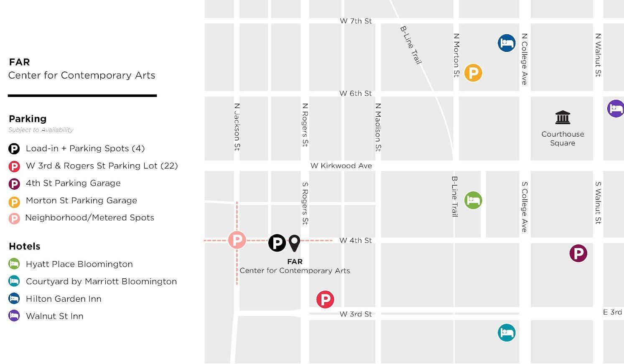The height and width of the screenshot is (364, 624).
Task: Click the Courthouse Square map label
Action: [563, 138]
